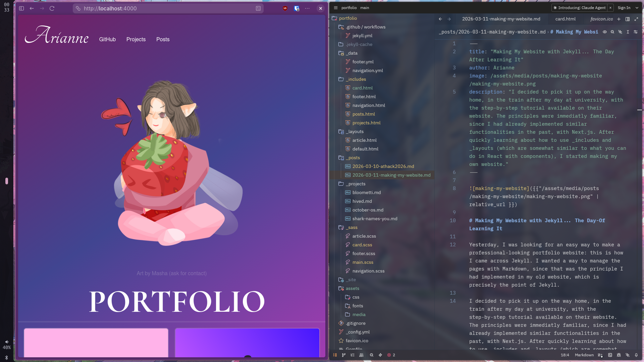
Task: Switch to the card.html tab
Action: click(565, 19)
